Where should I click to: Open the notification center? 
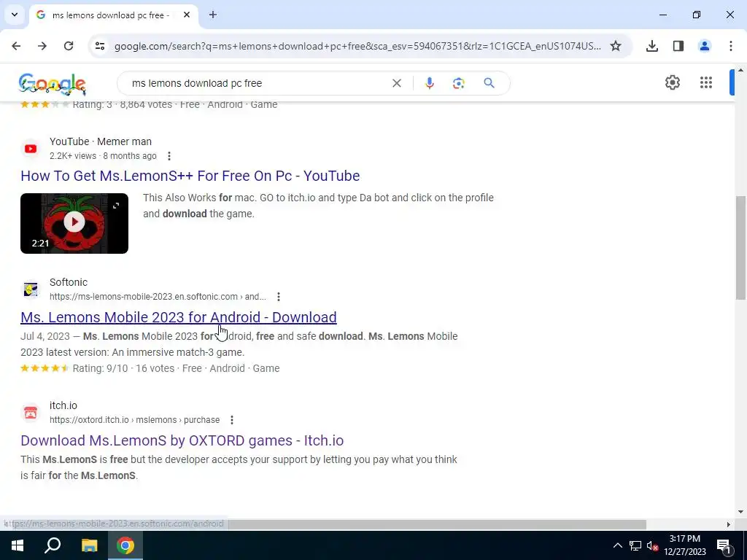point(724,545)
